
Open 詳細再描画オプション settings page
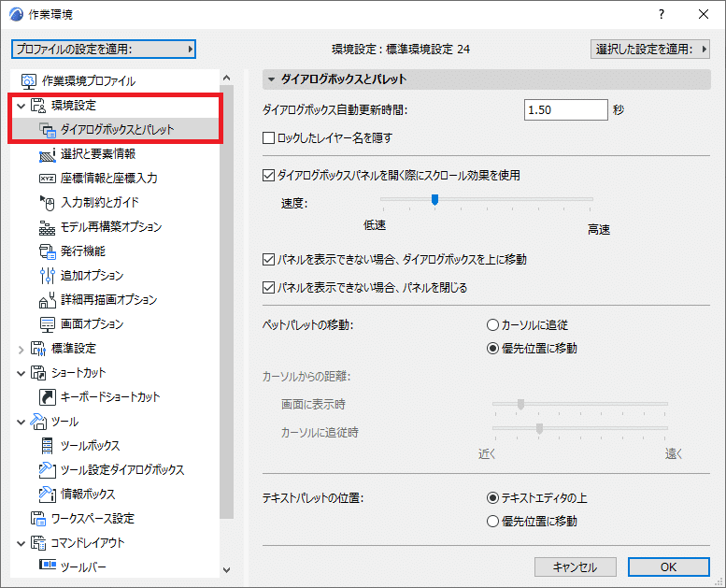point(109,300)
